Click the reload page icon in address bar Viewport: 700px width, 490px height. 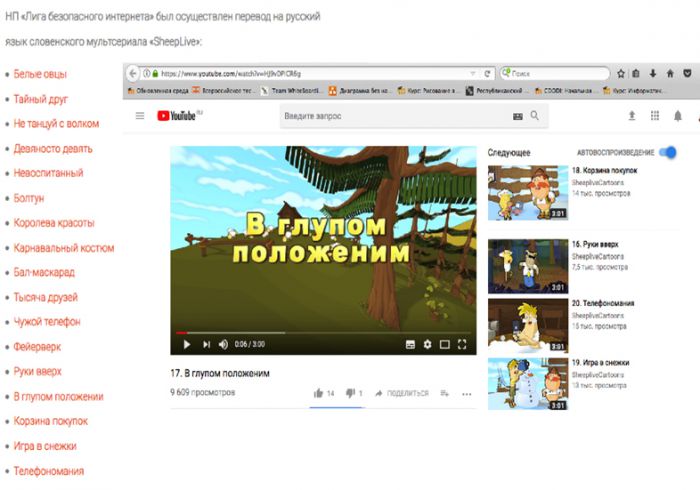[488, 74]
